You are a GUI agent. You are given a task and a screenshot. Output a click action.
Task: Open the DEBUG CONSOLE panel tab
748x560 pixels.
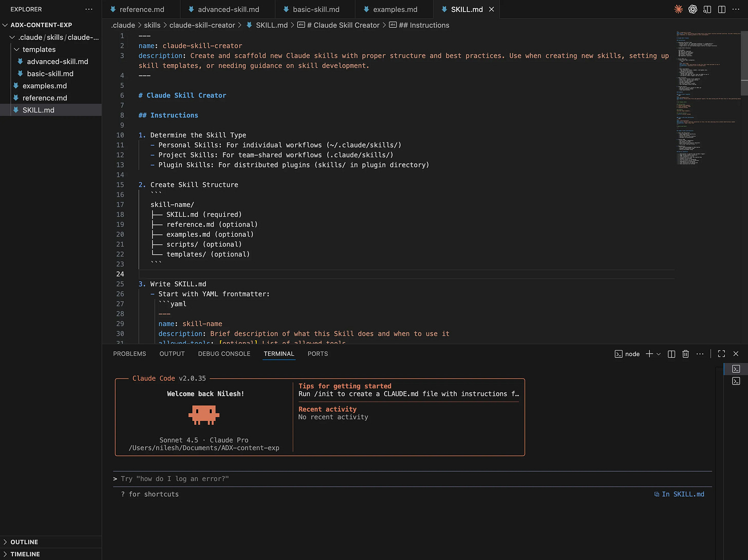click(x=225, y=354)
